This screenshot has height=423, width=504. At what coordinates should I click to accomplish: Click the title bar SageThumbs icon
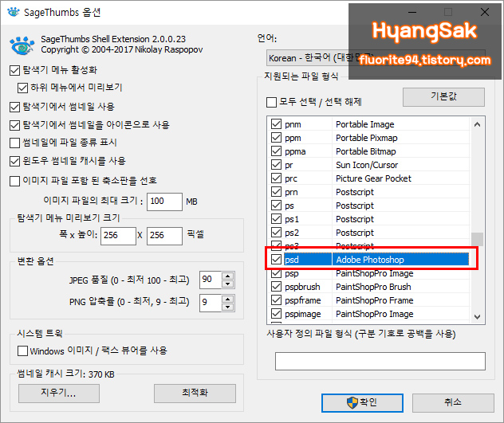[14, 12]
